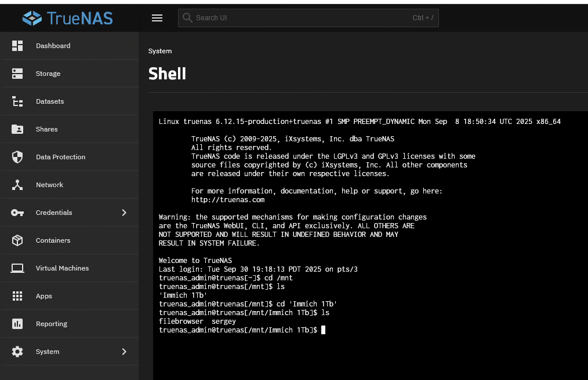Click the Datasets tree icon

[17, 101]
